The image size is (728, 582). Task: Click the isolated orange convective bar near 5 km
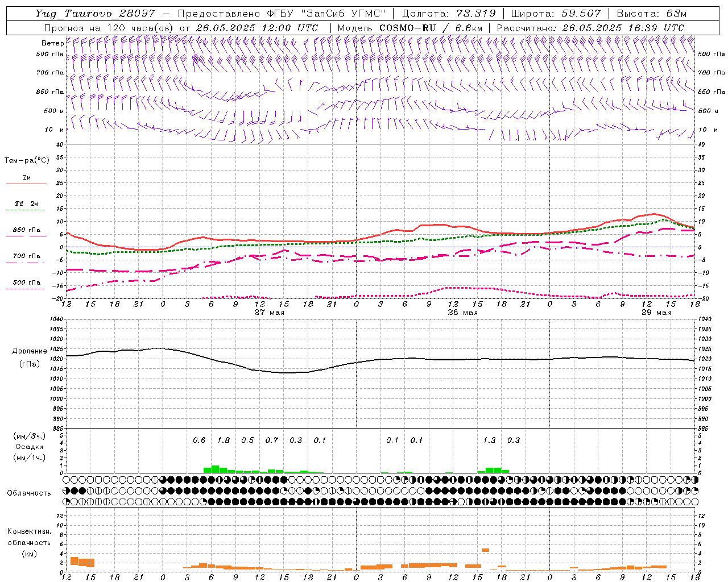pos(485,550)
